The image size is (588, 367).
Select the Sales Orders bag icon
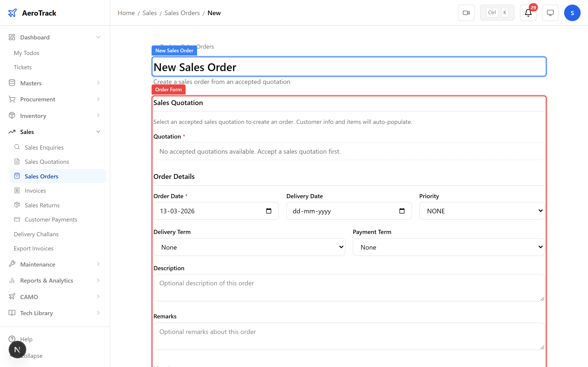point(17,176)
